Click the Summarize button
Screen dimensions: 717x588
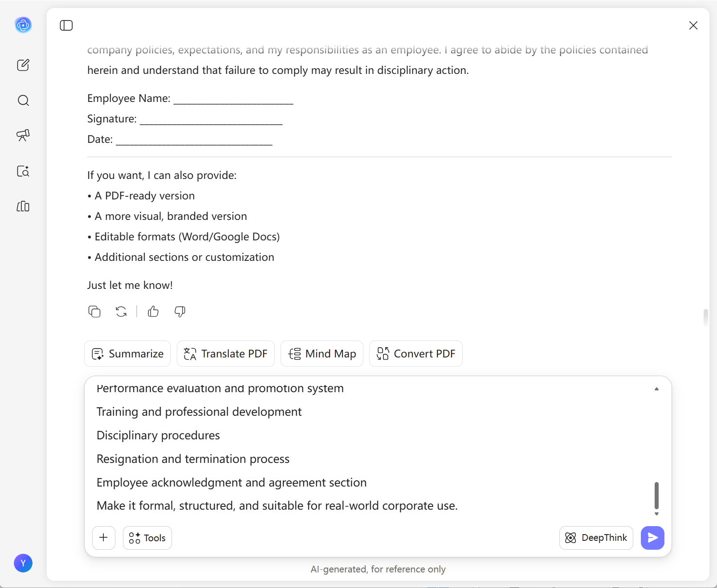tap(127, 354)
